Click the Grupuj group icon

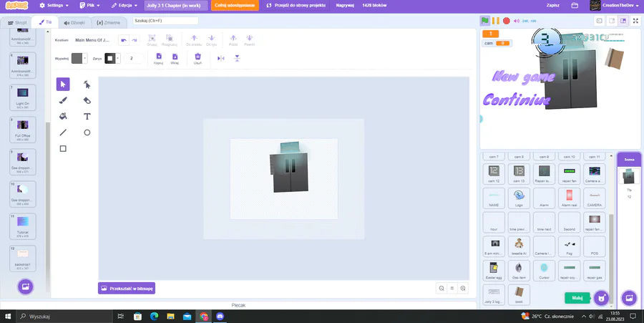point(152,40)
